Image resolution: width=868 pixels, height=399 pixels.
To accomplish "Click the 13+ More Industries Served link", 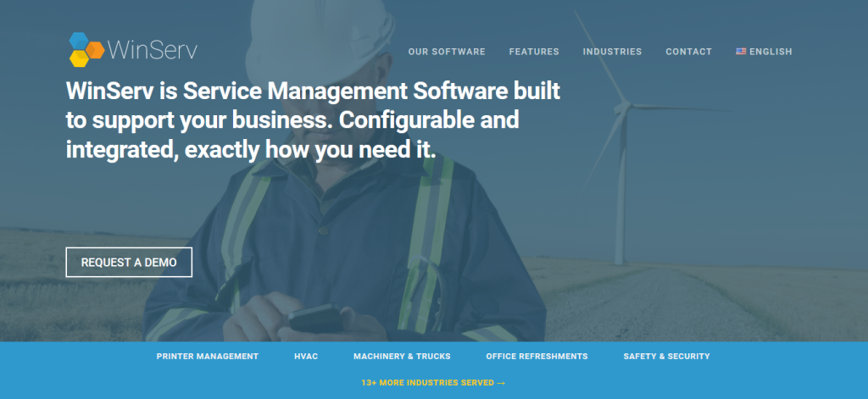I will (x=433, y=382).
